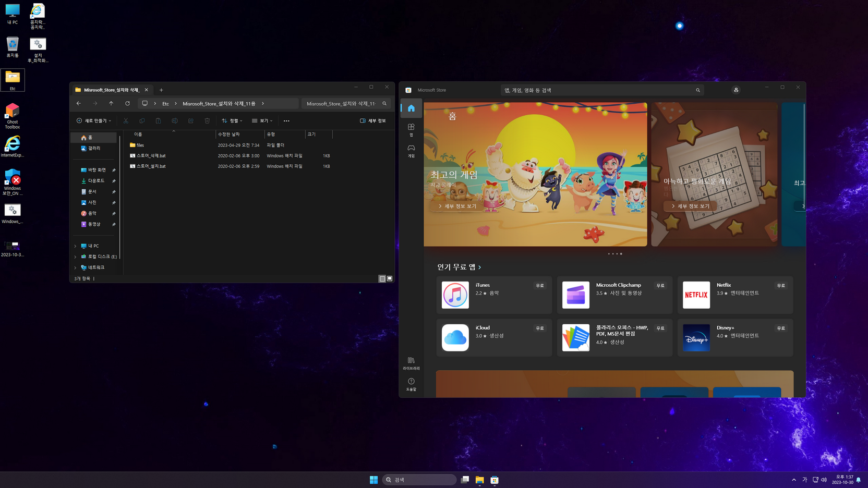
Task: Click the Explorer navigation pane scrollbar
Action: pos(120,197)
